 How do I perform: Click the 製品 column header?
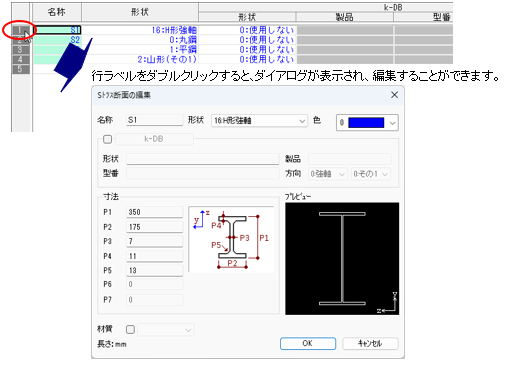(x=344, y=17)
